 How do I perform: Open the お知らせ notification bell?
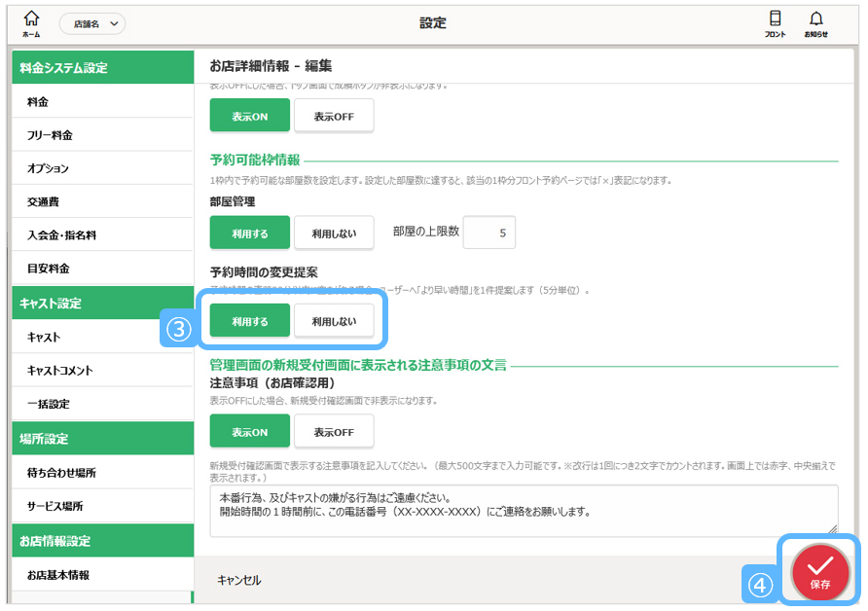(815, 23)
